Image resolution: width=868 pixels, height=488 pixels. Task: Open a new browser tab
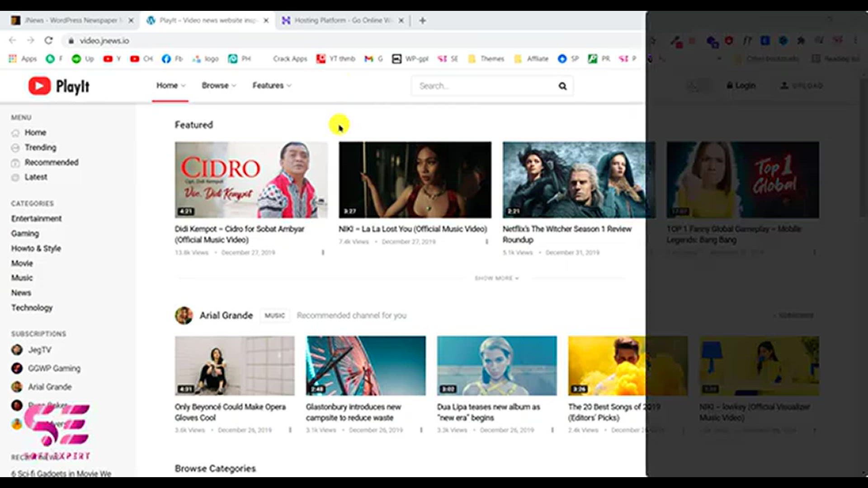(422, 20)
